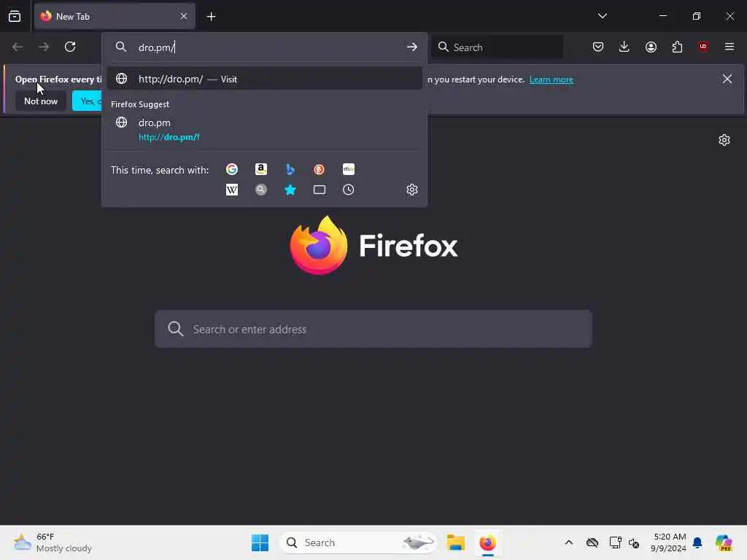This screenshot has height=560, width=747.
Task: Click the network display tray icon
Action: coord(615,542)
